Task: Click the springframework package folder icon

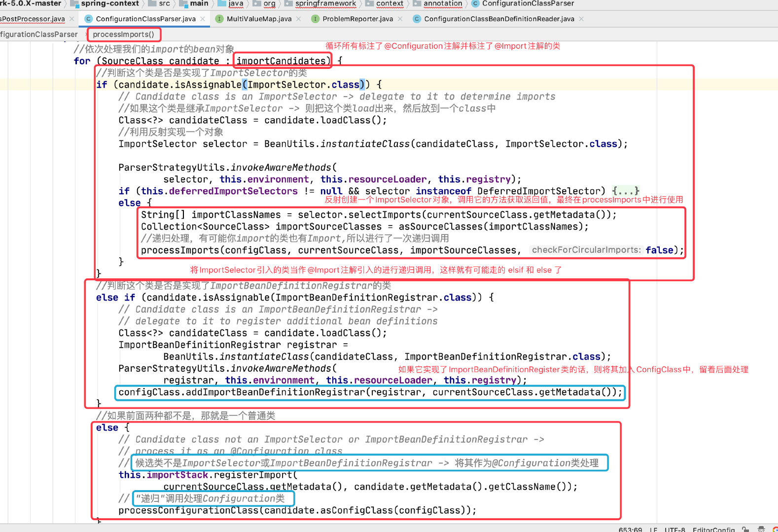Action: pos(288,3)
